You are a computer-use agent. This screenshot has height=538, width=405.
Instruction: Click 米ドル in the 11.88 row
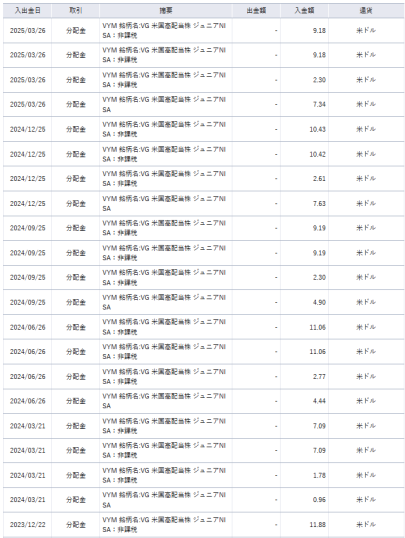[366, 525]
